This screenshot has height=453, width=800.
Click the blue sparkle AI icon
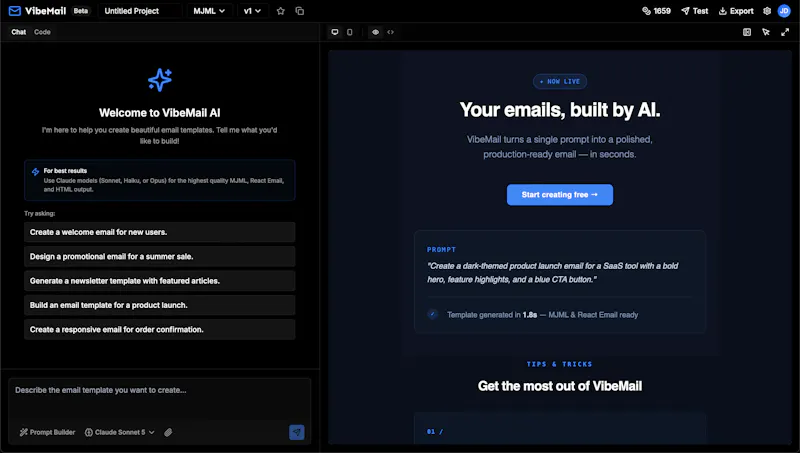[x=160, y=80]
